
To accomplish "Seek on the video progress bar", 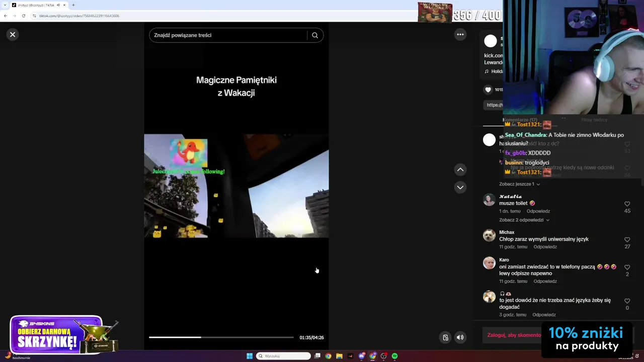I will pos(221,337).
